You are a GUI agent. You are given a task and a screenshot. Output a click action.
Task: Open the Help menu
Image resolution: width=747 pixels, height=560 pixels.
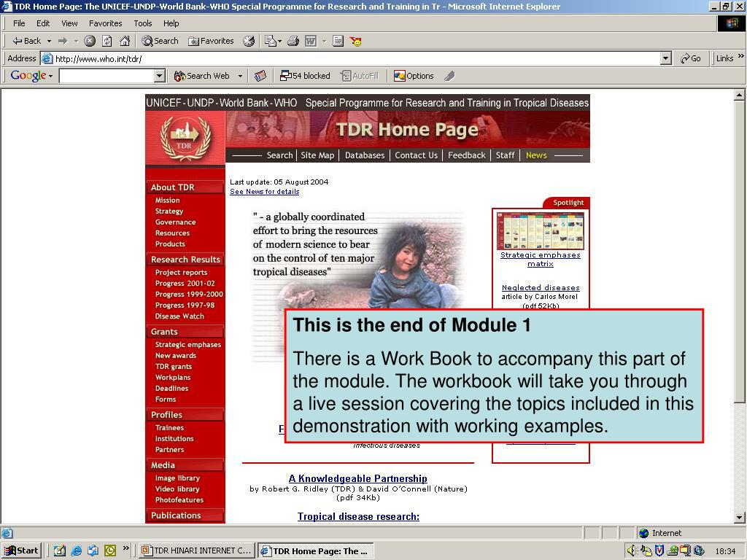click(x=171, y=23)
